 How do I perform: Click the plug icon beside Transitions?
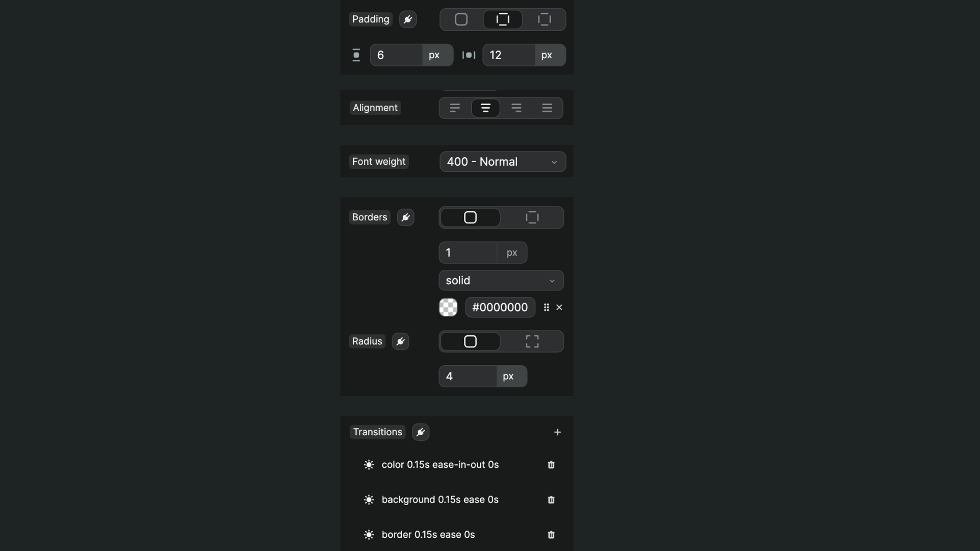coord(420,432)
